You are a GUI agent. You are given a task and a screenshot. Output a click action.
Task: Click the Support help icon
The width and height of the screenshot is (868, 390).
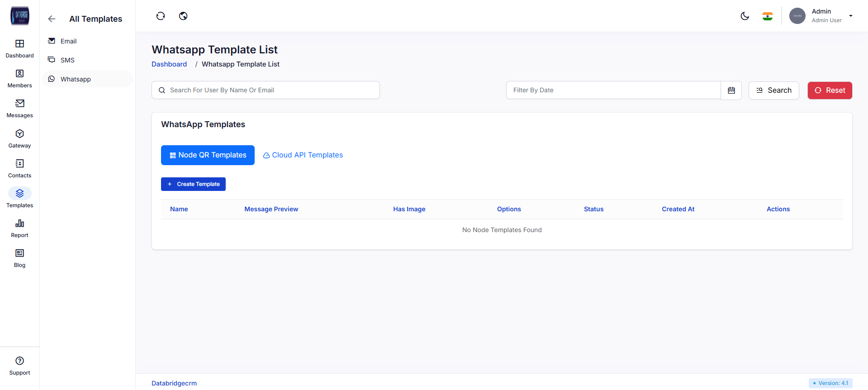[x=19, y=361]
